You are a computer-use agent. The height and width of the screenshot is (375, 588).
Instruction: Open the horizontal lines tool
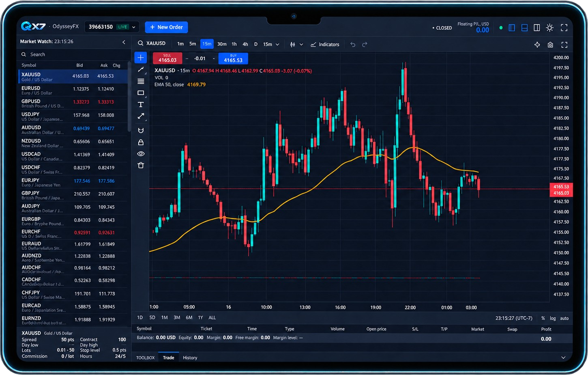(x=141, y=81)
